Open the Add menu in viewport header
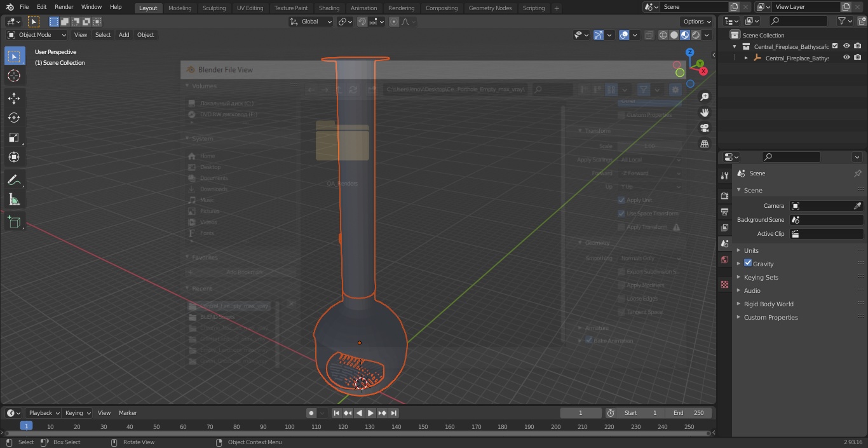Viewport: 868px width, 448px height. (x=124, y=35)
